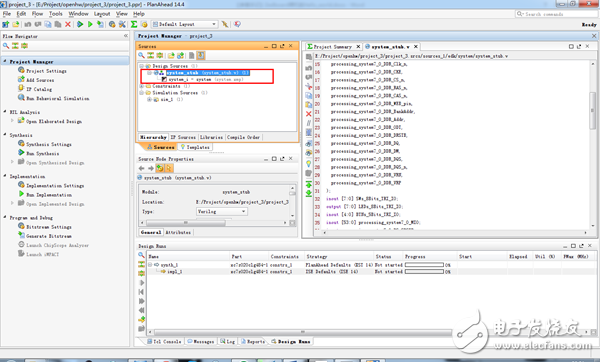This screenshot has height=362, width=600.
Task: Click the New Project icon in top toolbar
Action: [x=6, y=24]
